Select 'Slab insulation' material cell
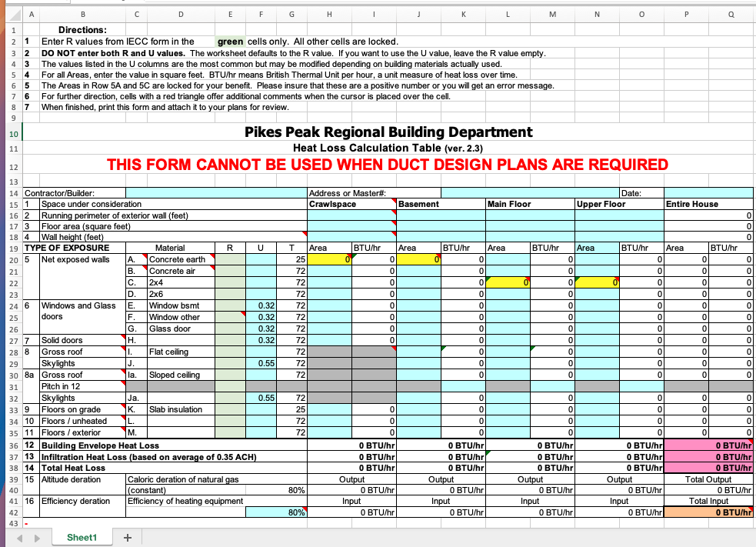Image resolution: width=756 pixels, height=547 pixels. tap(181, 409)
